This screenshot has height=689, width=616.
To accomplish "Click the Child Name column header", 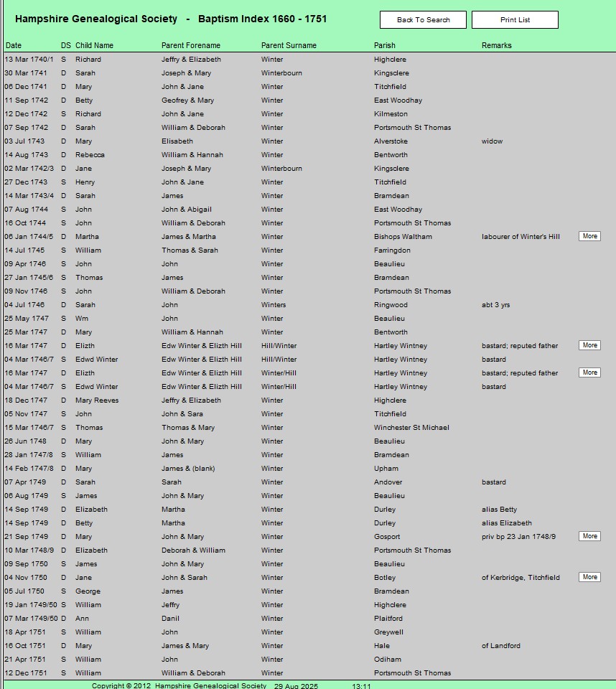I will pyautogui.click(x=94, y=45).
